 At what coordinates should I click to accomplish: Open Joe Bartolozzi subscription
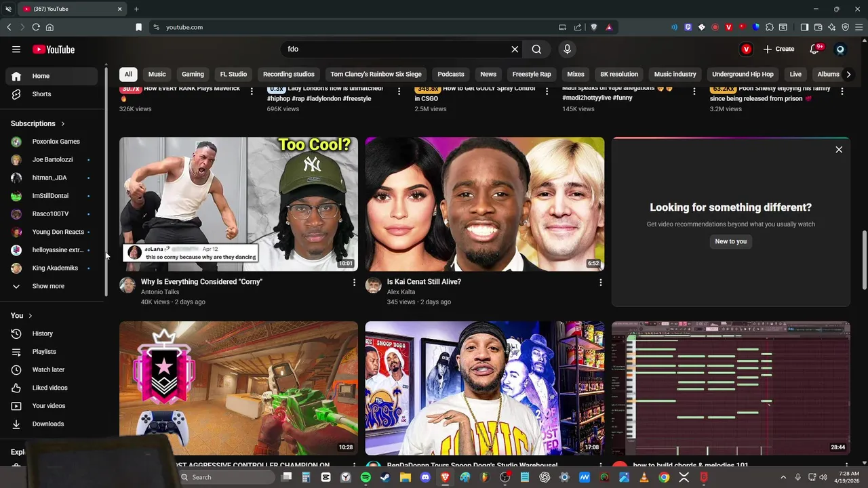(52, 159)
